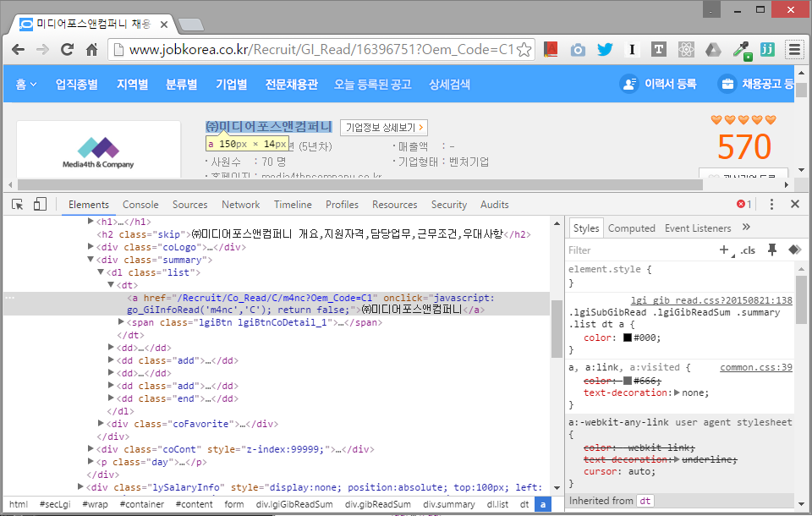Expand text-decoration none value in common.css

[677, 392]
